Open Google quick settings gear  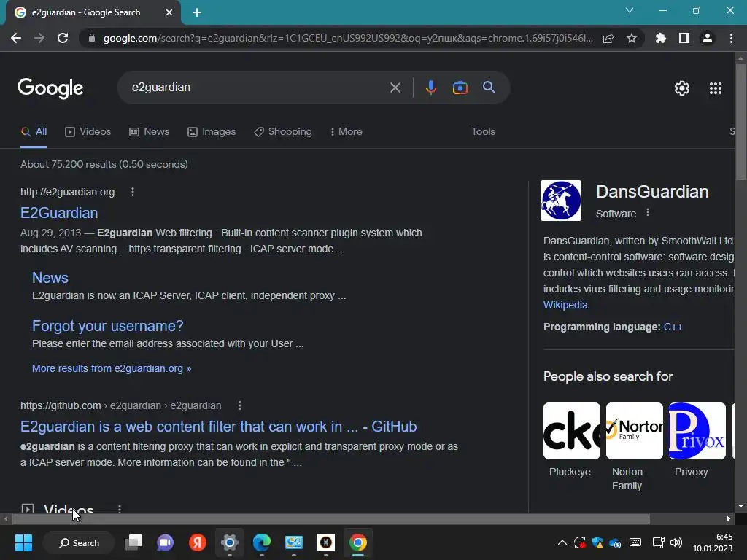click(682, 88)
